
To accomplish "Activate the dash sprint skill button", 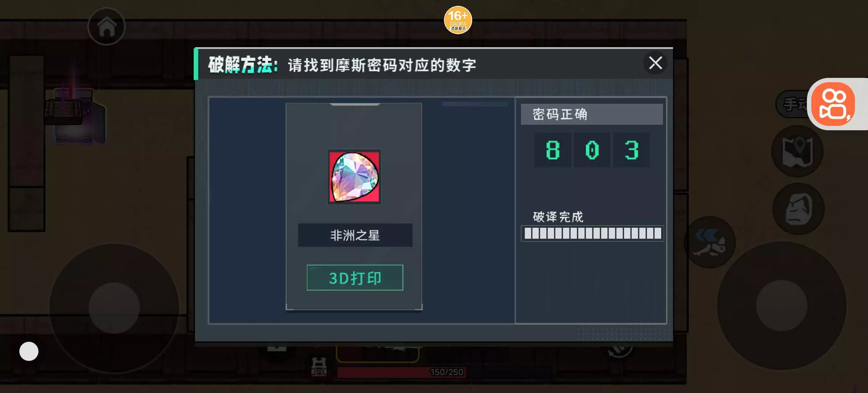I will [710, 242].
